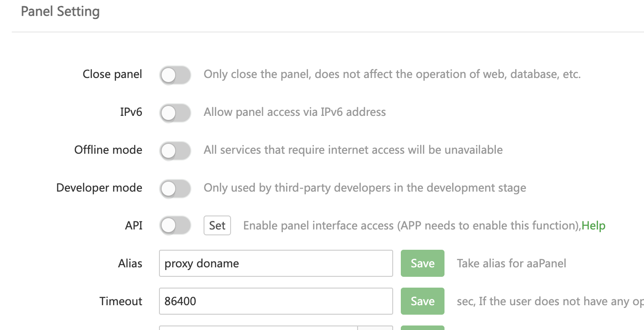Select the Alias text field showing proxy doname
The width and height of the screenshot is (644, 330).
click(276, 263)
